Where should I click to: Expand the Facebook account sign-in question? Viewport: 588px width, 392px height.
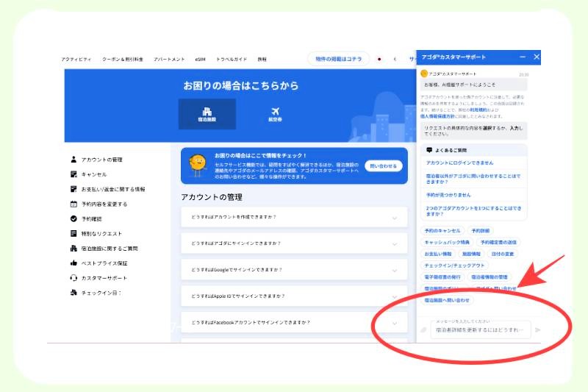[x=294, y=322]
